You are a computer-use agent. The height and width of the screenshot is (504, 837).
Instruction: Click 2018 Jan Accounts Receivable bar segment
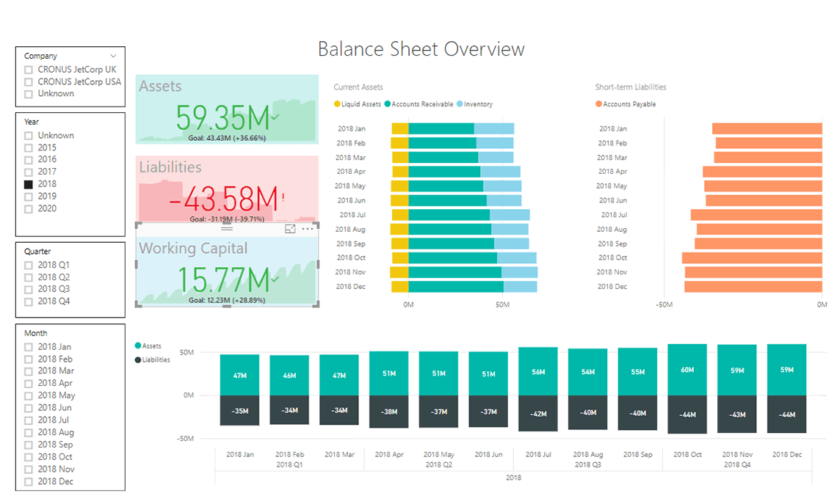[441, 128]
